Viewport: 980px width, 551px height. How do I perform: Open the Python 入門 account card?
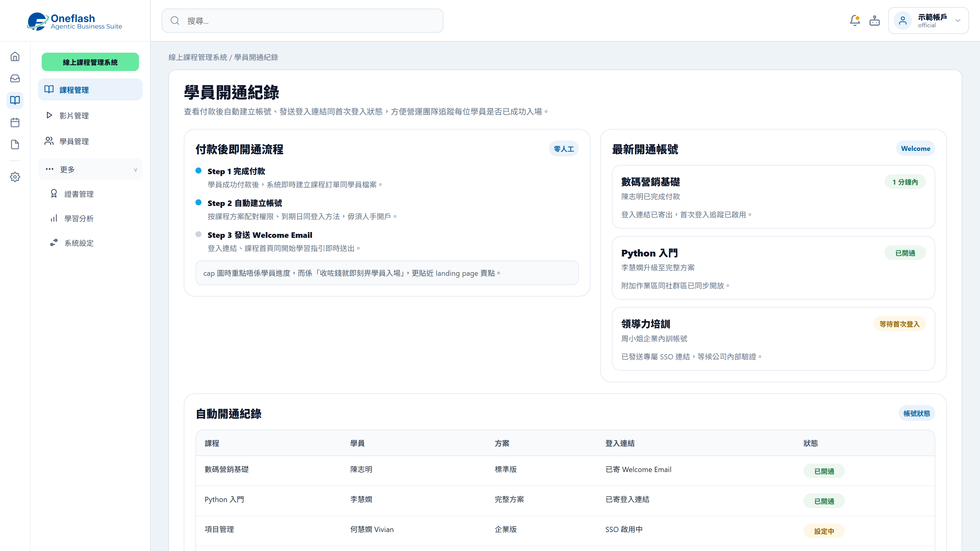coord(773,268)
